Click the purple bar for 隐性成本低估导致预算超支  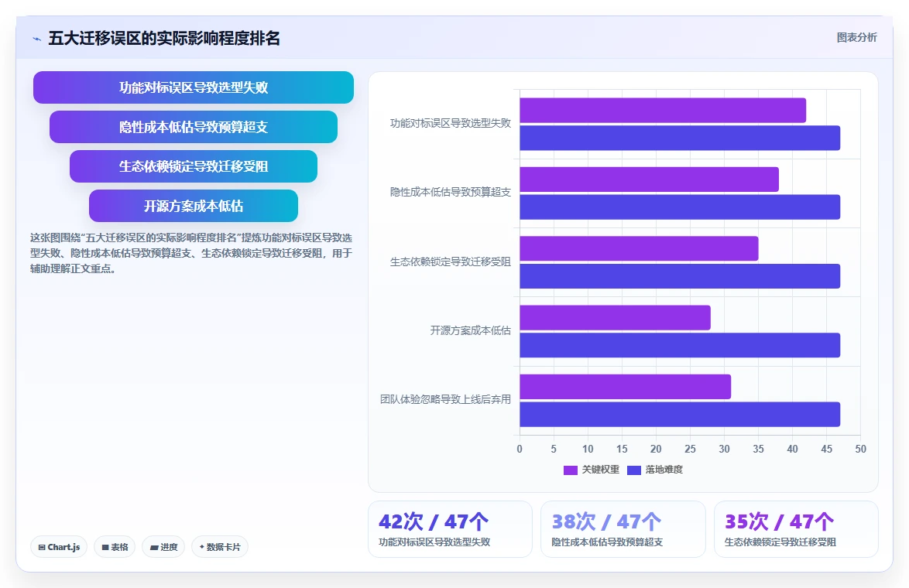point(650,179)
